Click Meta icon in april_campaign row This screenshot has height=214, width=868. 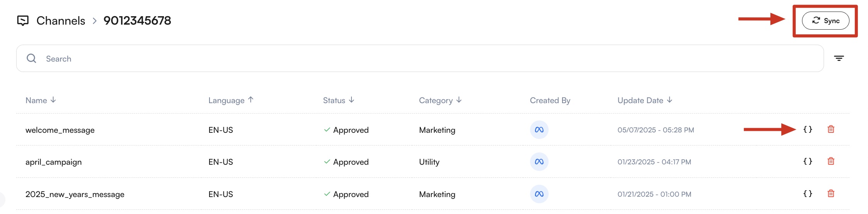pos(539,162)
